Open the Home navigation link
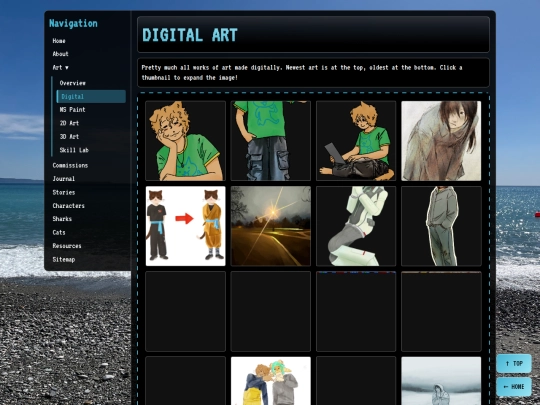Screen dimensions: 540x405 [59, 41]
